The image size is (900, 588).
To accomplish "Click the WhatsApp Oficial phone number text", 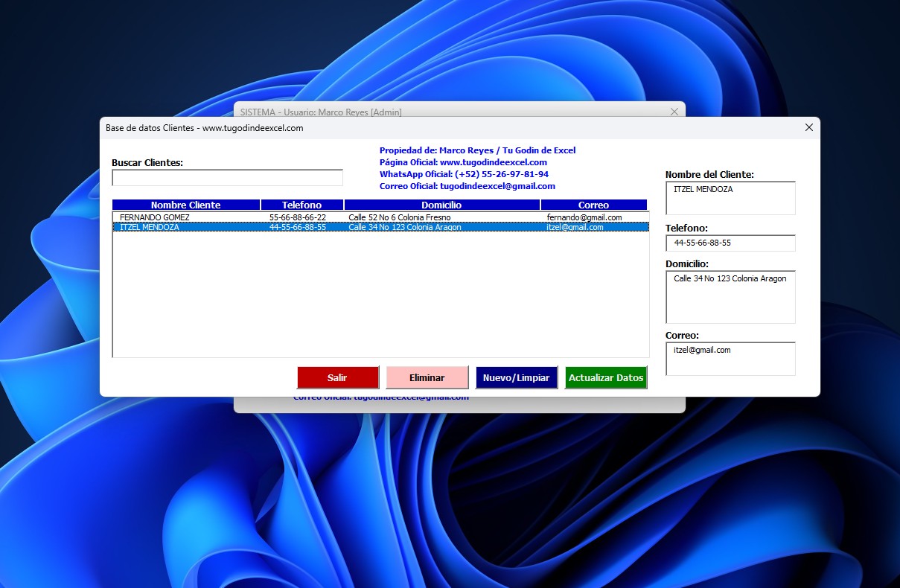I will click(x=464, y=174).
